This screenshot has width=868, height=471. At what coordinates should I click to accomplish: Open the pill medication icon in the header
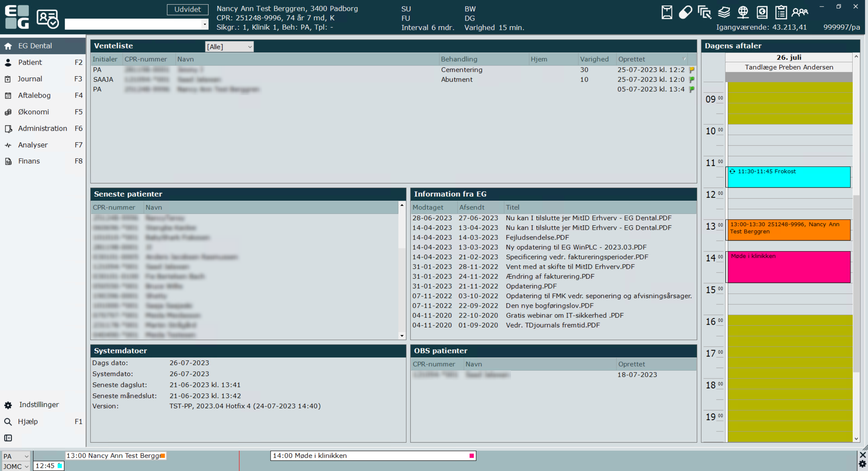click(685, 13)
